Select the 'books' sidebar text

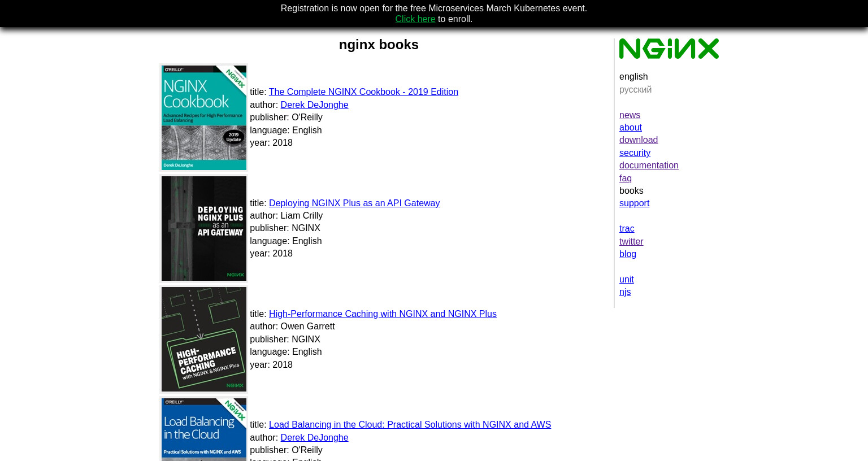[x=631, y=190]
